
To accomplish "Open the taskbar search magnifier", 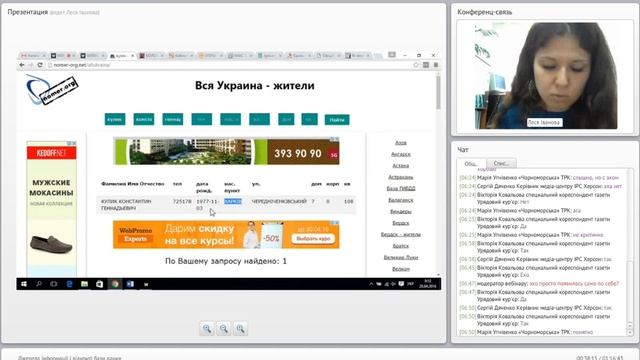I will click(39, 284).
